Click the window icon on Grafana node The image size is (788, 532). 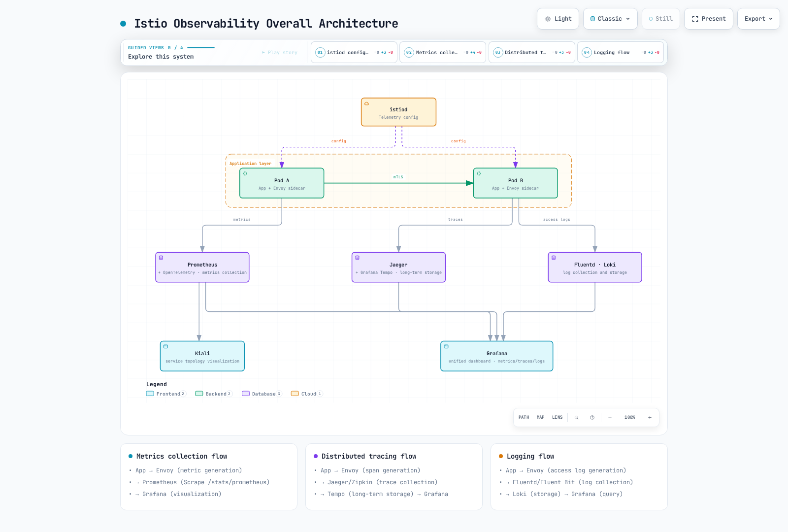click(x=446, y=346)
